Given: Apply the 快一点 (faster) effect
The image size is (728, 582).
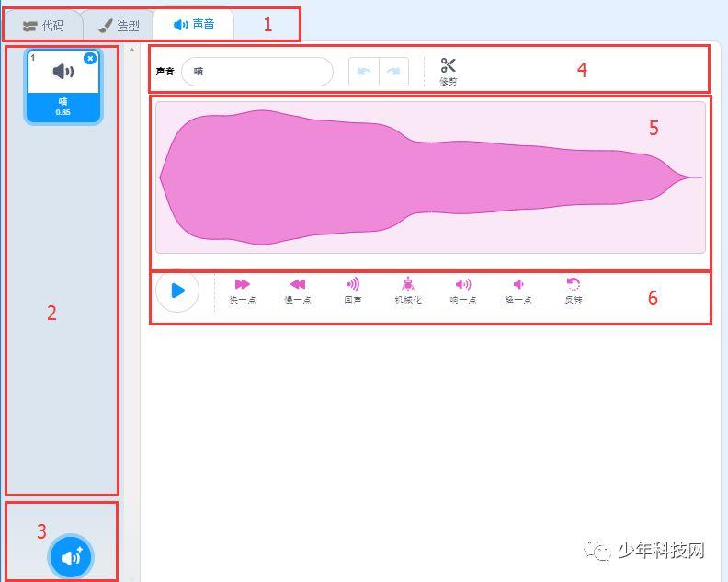Looking at the screenshot, I should 243,291.
